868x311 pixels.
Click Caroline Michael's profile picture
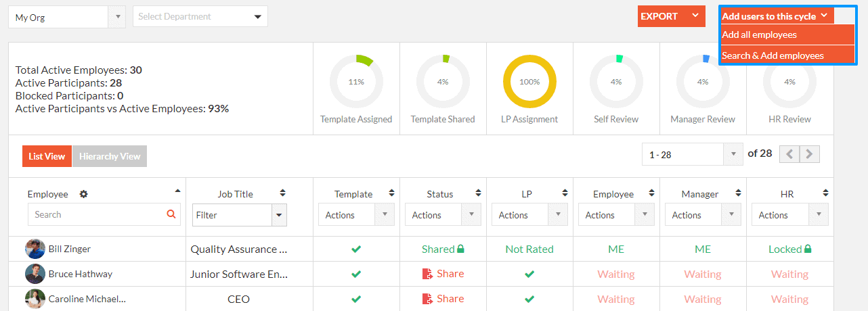point(35,299)
